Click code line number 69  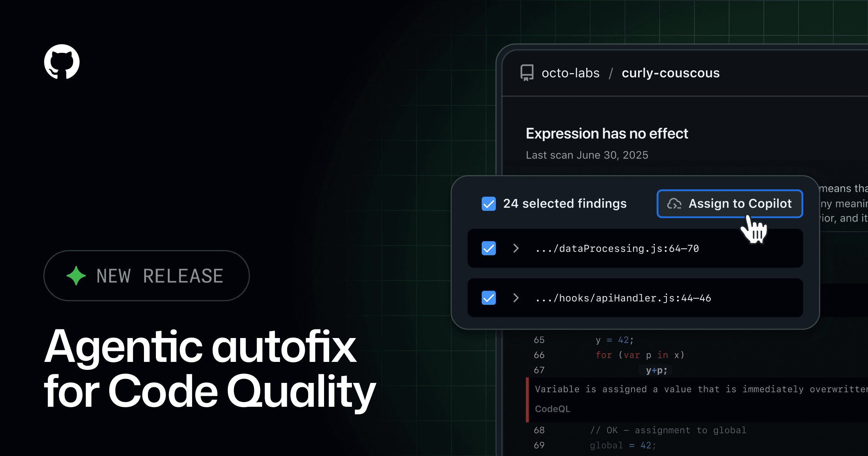tap(539, 445)
